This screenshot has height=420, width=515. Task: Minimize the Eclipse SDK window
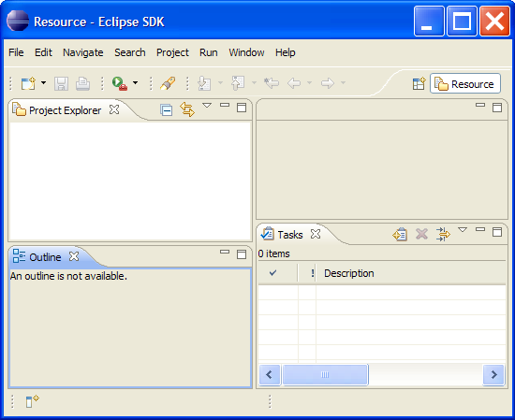tap(429, 22)
